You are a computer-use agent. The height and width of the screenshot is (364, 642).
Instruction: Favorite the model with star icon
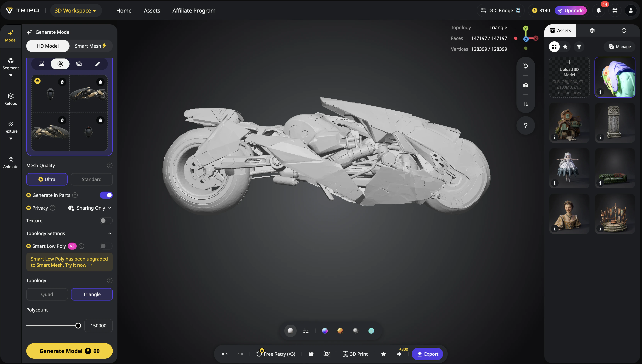click(x=383, y=354)
